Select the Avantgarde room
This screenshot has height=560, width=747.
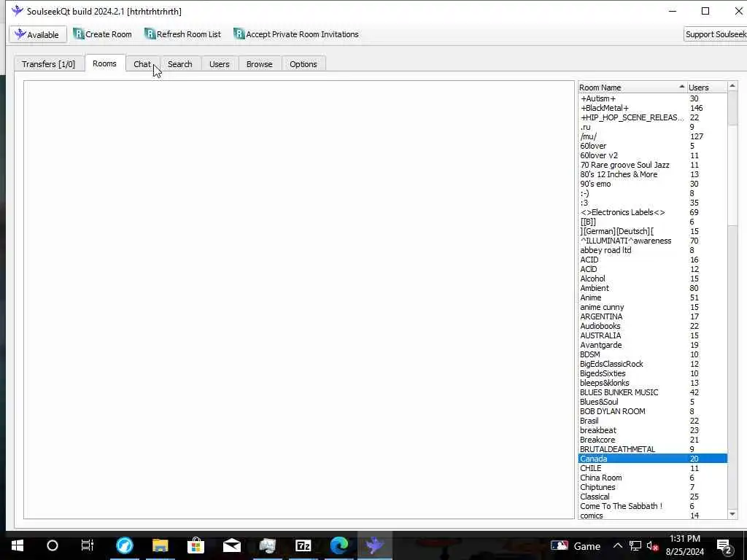653,345
